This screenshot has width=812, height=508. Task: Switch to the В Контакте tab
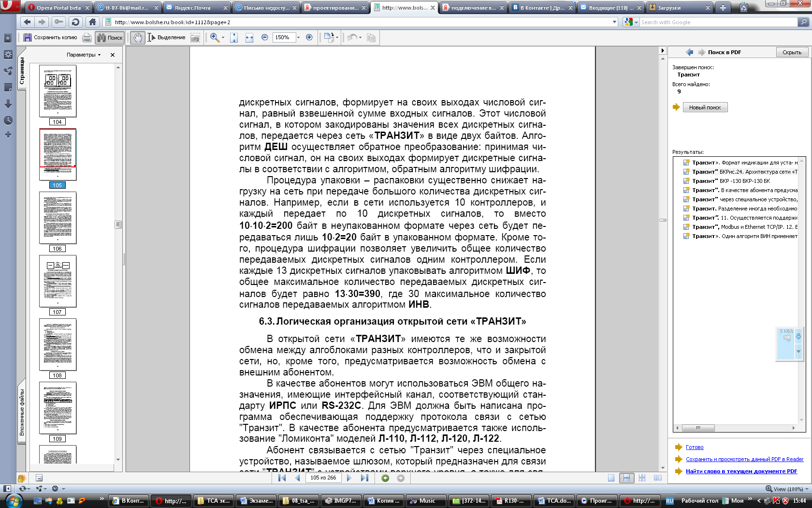pyautogui.click(x=542, y=8)
